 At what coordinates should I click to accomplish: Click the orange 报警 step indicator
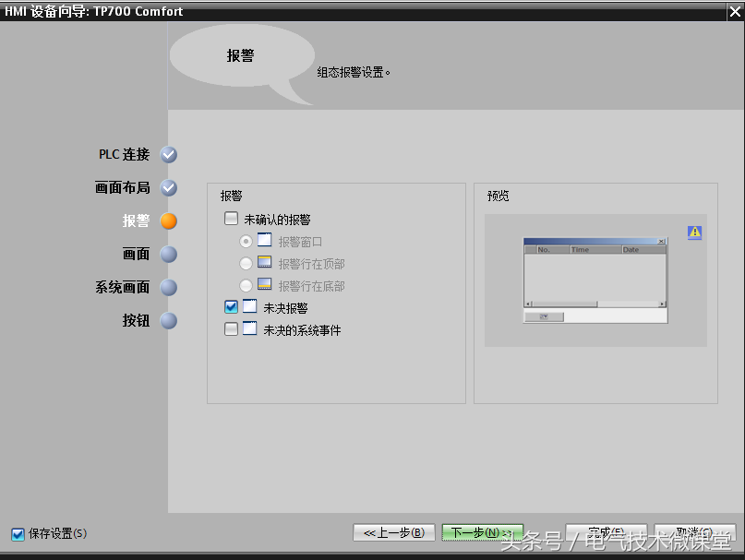tap(169, 221)
